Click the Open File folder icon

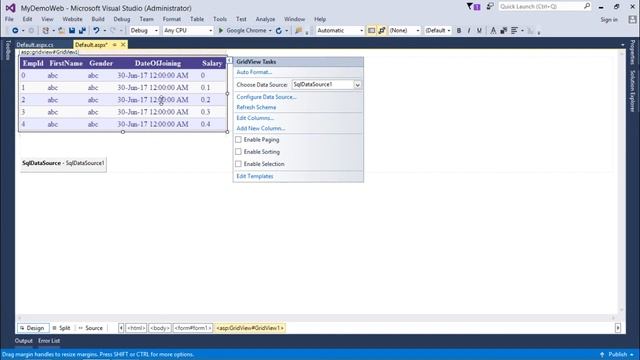pos(62,31)
